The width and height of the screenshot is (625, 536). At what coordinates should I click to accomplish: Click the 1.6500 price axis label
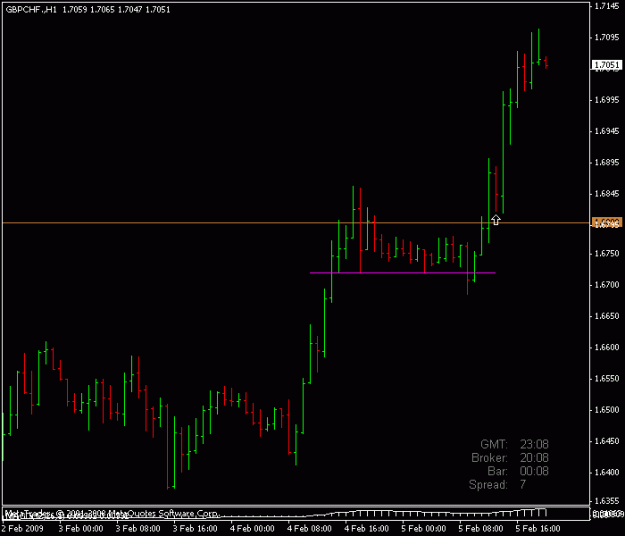607,410
